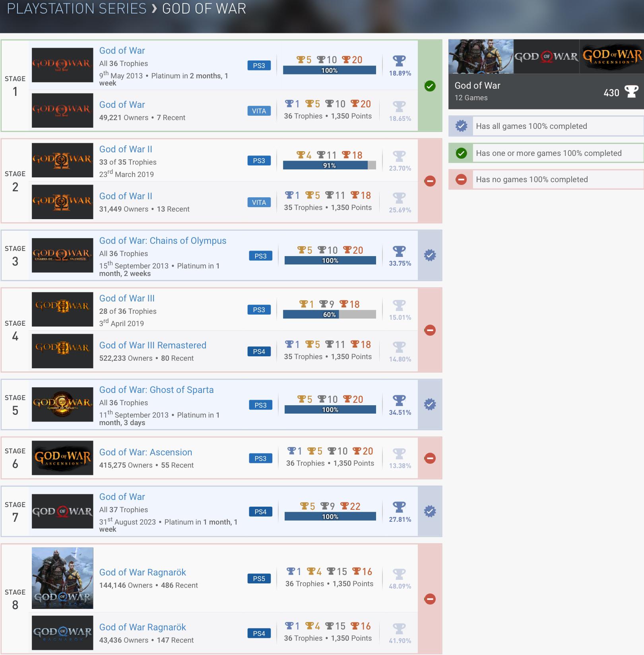Select the 'Has no games 100% completed' filter

(531, 179)
